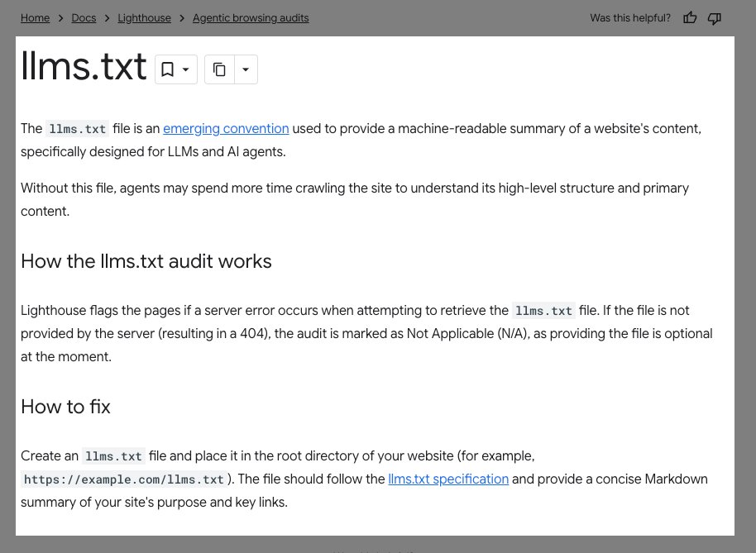Click the thumbs-up helpful icon
Screen dimensions: 756x553
pyautogui.click(x=690, y=18)
